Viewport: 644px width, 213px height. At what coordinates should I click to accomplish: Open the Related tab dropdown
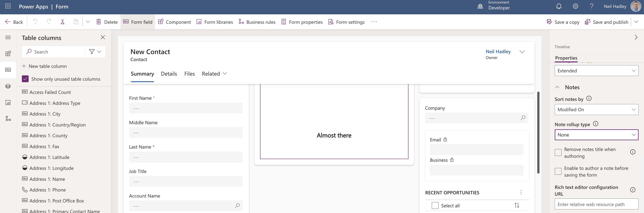(x=214, y=74)
